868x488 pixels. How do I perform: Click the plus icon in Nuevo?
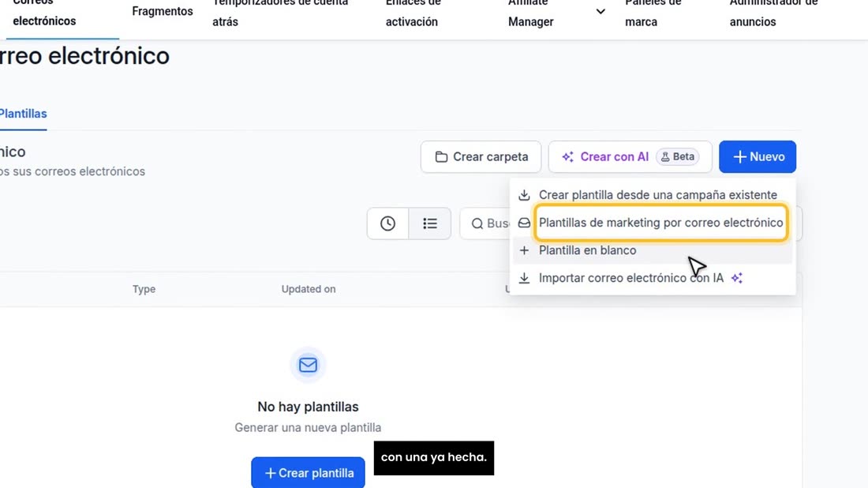coord(739,157)
